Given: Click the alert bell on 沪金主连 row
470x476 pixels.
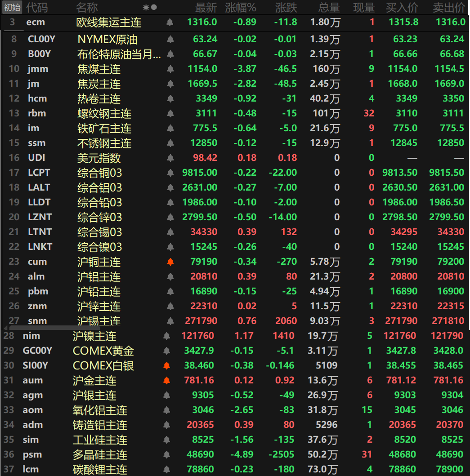Looking at the screenshot, I should coord(166,380).
